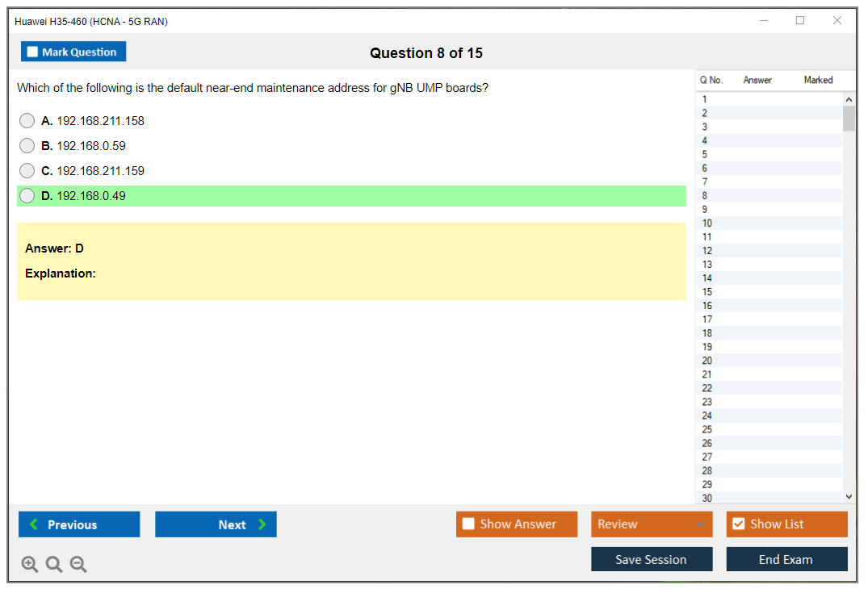Pick answer C 192.168.211.159
Screen dimensions: 868x593
27,171
